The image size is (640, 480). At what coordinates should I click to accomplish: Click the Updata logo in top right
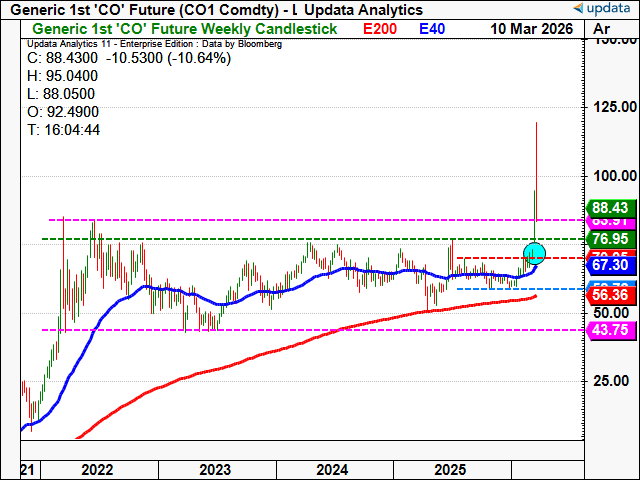605,8
